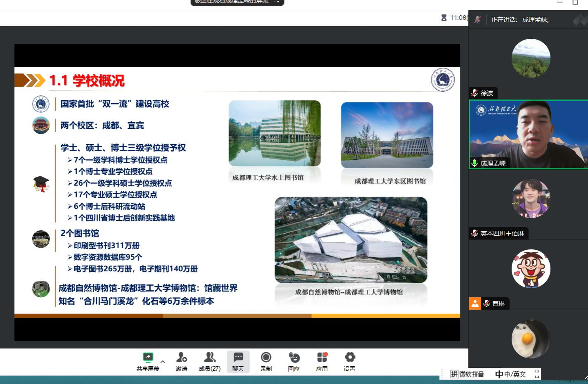Click the text 国家首批“双一流”建设高校
Image resolution: width=588 pixels, height=384 pixels.
pyautogui.click(x=115, y=104)
